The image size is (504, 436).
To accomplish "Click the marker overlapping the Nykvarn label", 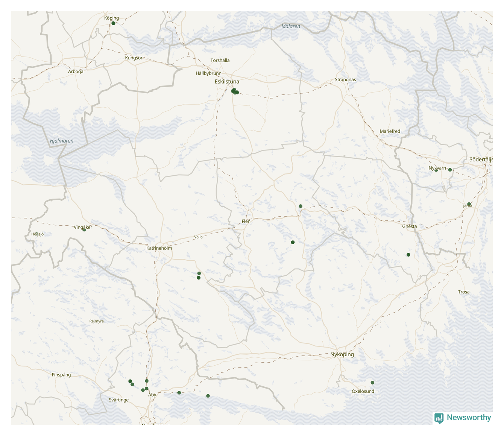I will [436, 170].
